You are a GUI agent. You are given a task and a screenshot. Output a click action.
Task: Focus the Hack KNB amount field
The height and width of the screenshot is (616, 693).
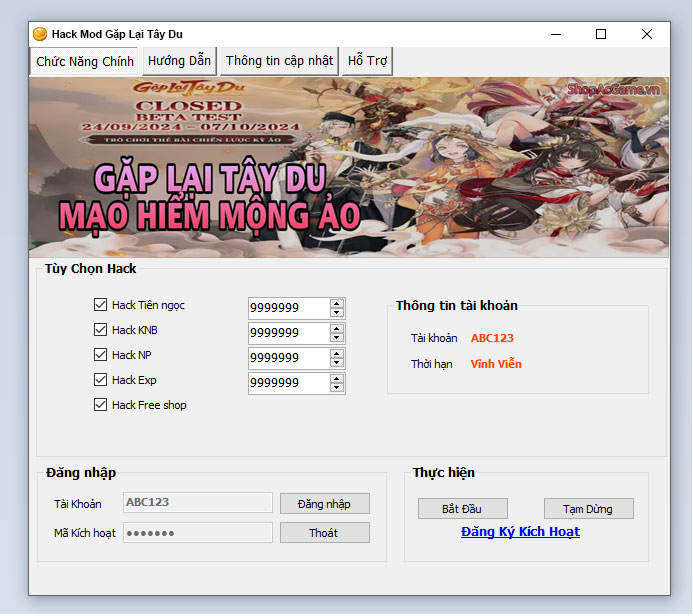[289, 333]
